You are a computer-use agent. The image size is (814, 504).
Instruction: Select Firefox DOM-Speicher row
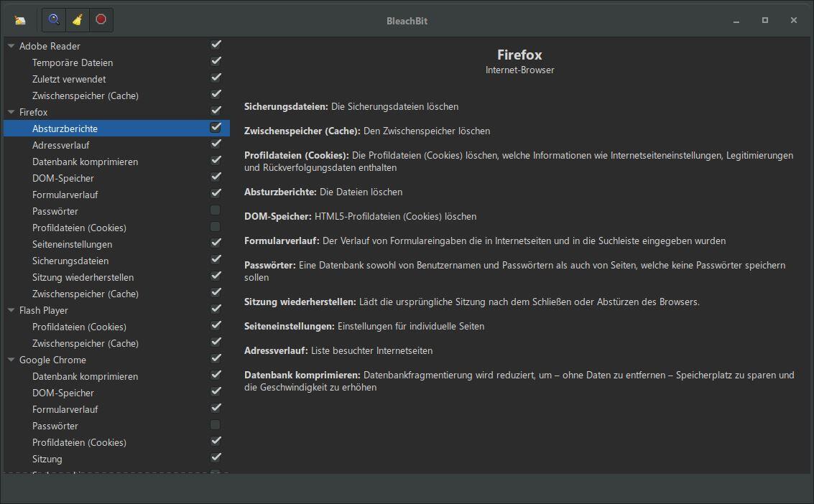[x=116, y=178]
